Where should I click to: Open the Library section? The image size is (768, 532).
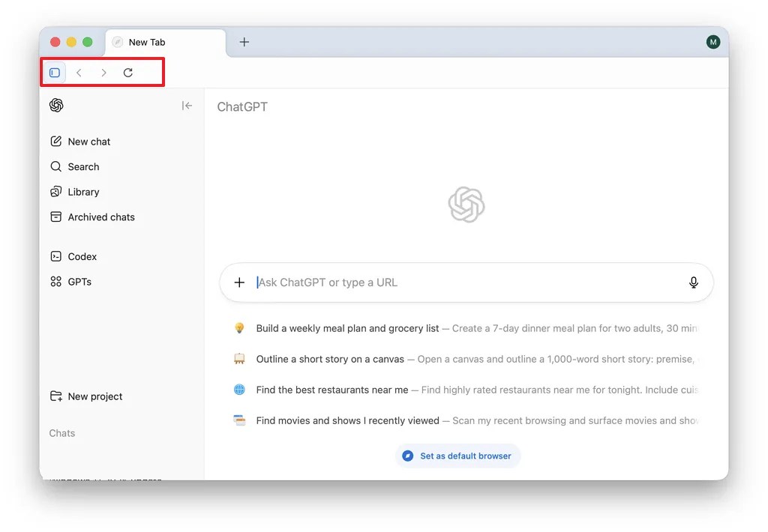point(83,192)
